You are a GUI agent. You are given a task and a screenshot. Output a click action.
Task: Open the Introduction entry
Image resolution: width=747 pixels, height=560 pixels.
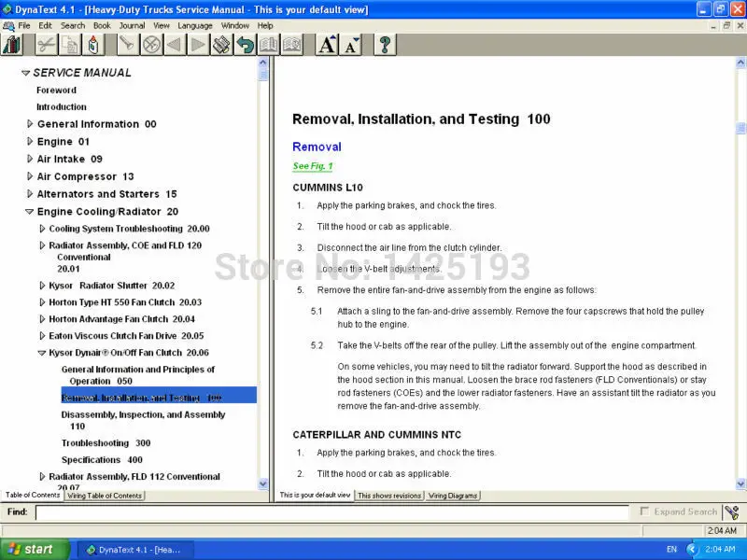[62, 106]
